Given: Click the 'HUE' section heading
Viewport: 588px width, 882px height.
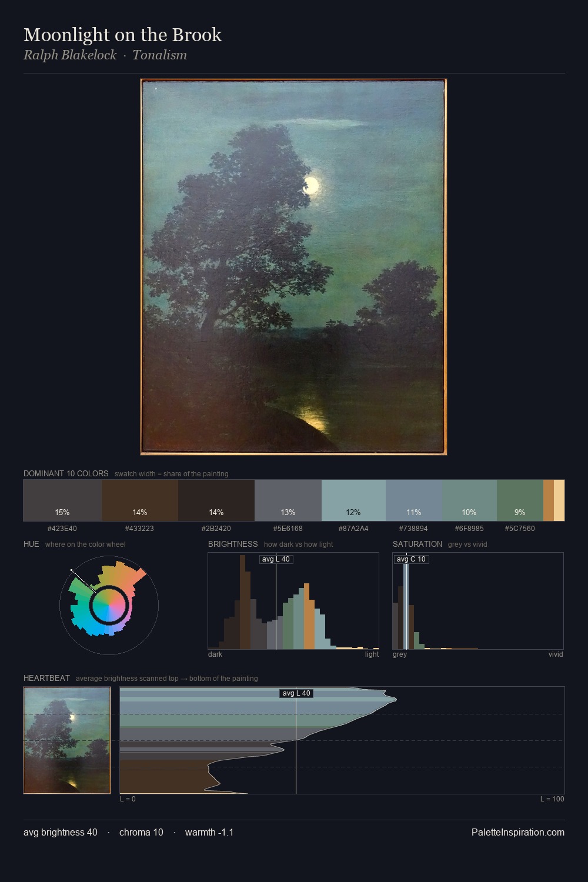Looking at the screenshot, I should [x=31, y=544].
